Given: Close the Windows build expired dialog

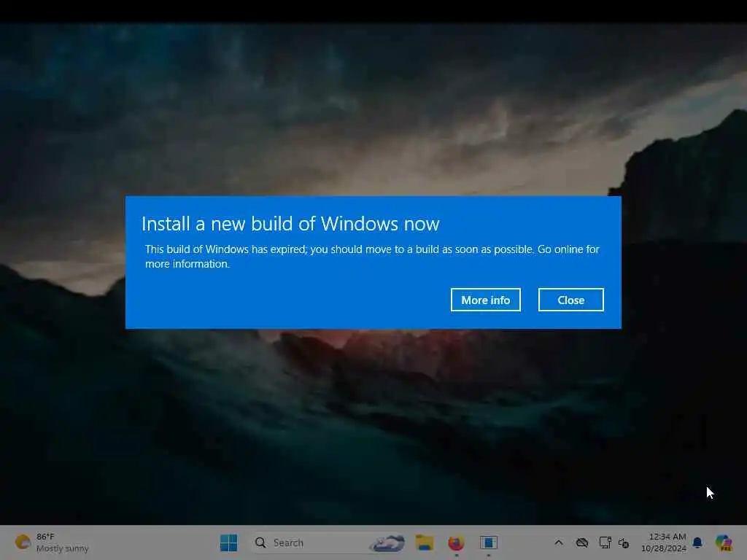Looking at the screenshot, I should [570, 300].
